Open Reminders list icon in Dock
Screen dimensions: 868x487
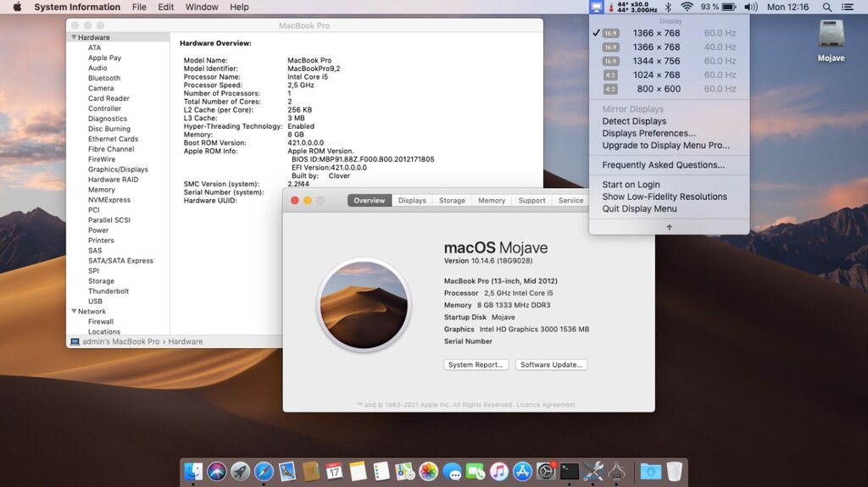click(x=381, y=472)
